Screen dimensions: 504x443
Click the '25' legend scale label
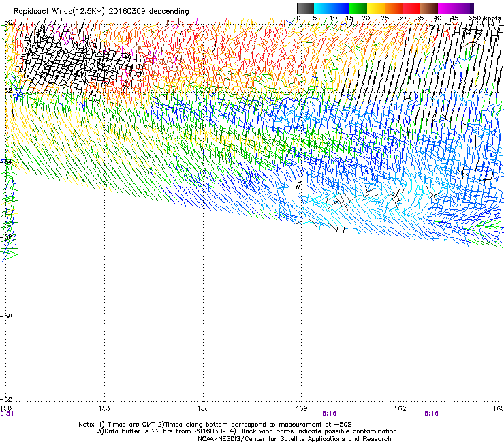click(x=384, y=18)
